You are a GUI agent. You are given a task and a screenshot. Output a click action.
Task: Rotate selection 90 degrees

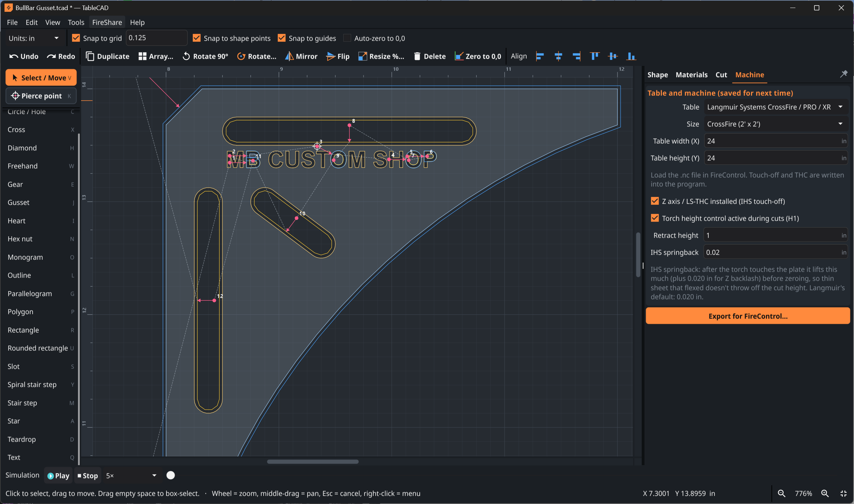(x=205, y=56)
